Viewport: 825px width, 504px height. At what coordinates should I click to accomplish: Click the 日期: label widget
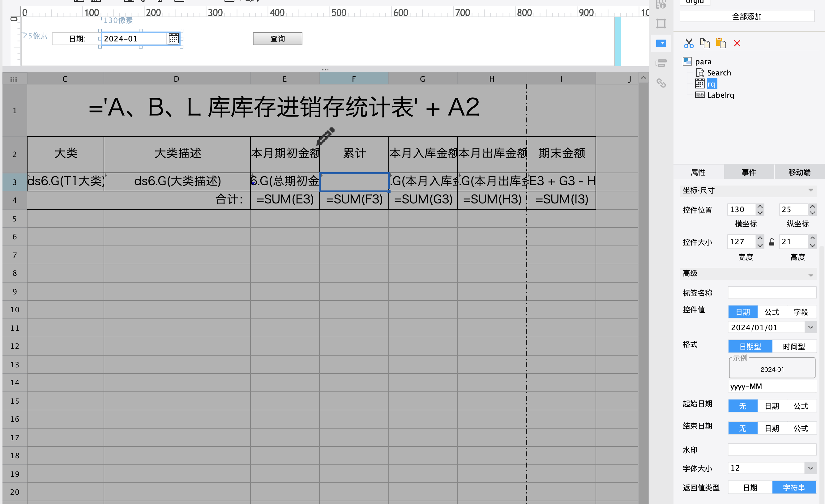77,39
